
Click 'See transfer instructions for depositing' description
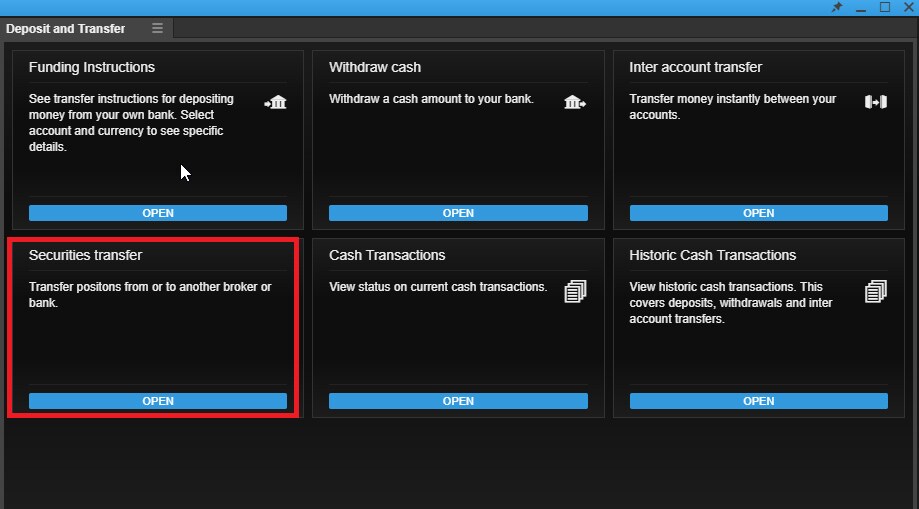pos(131,123)
